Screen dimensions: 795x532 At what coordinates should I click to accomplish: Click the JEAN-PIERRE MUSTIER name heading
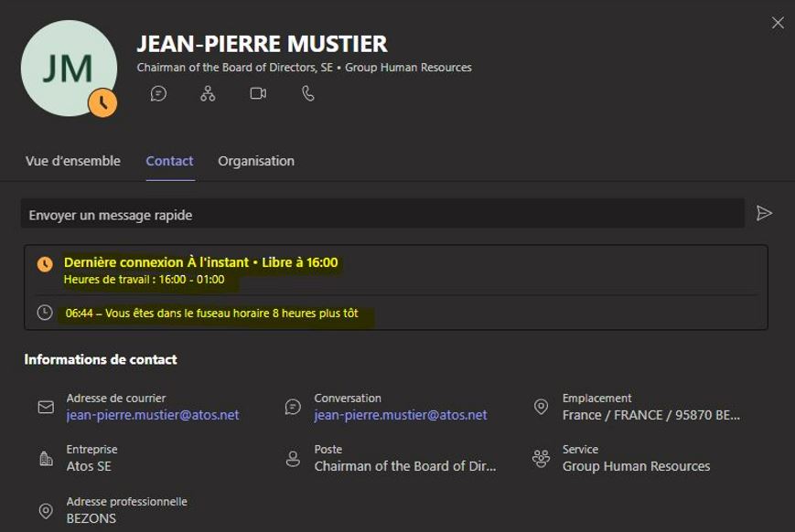(263, 44)
